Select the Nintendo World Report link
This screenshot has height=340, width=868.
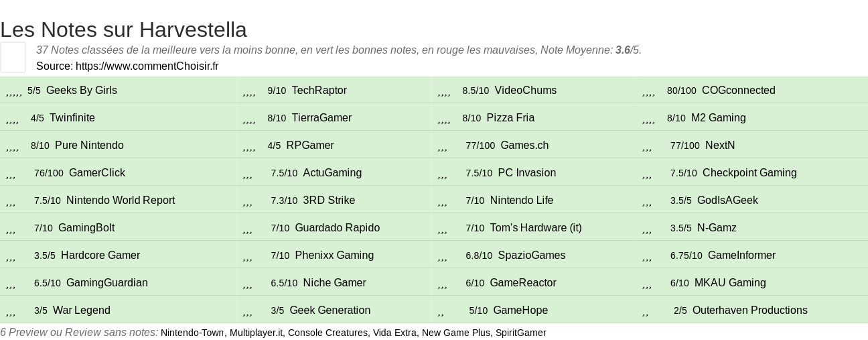[x=121, y=201]
